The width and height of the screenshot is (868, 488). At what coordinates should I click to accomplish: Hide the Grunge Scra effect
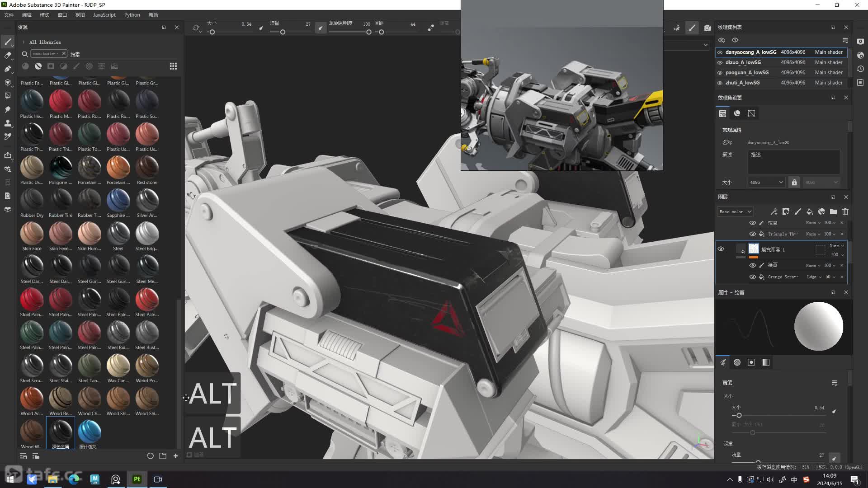753,277
